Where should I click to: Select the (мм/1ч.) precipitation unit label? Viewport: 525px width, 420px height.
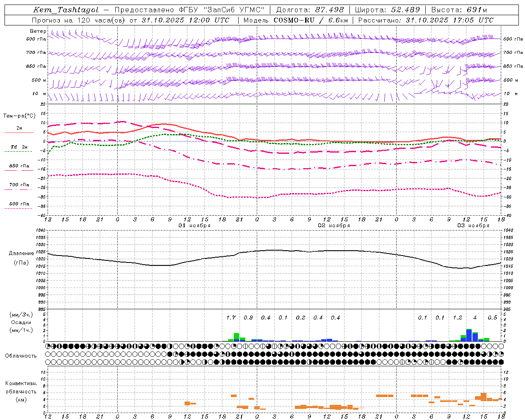tap(21, 330)
